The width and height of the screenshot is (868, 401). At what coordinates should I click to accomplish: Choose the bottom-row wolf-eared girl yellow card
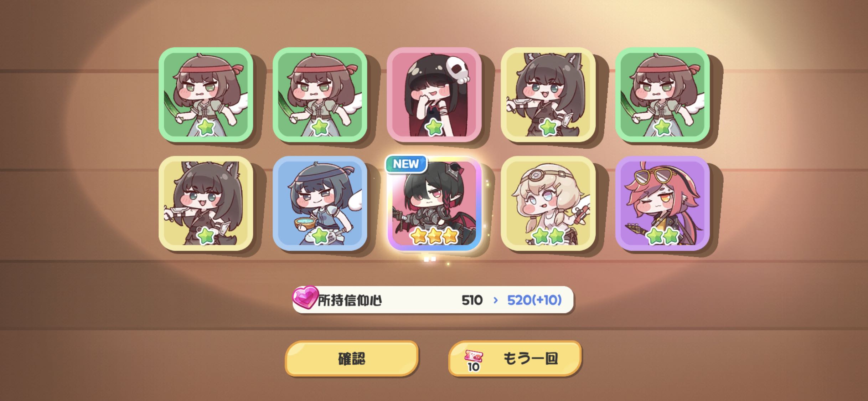pyautogui.click(x=206, y=203)
